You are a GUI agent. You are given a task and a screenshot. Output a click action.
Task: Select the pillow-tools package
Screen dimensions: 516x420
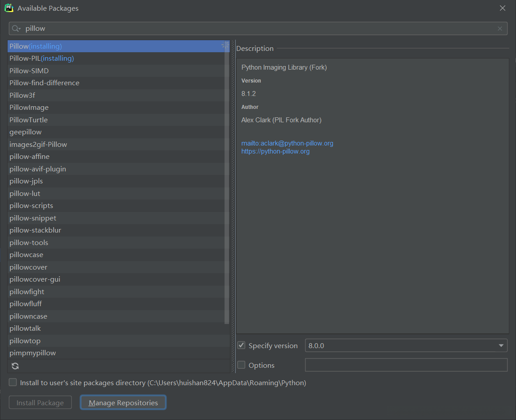(x=118, y=243)
